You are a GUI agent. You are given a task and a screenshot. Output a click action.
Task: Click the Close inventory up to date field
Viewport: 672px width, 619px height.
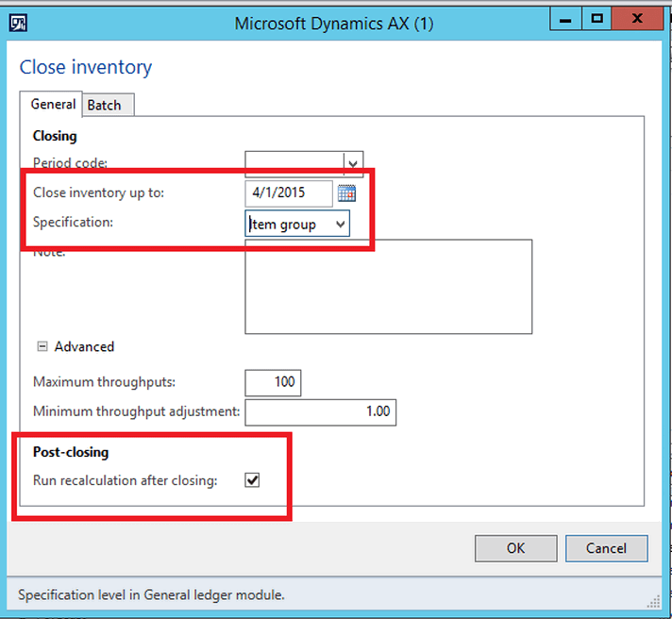[x=289, y=193]
